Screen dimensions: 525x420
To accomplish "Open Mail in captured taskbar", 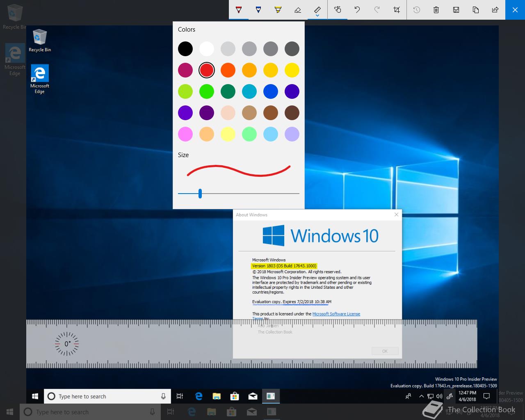I will (253, 396).
